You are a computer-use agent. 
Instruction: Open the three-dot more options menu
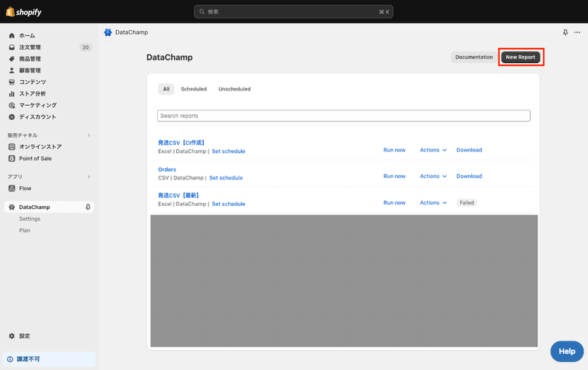pos(577,32)
